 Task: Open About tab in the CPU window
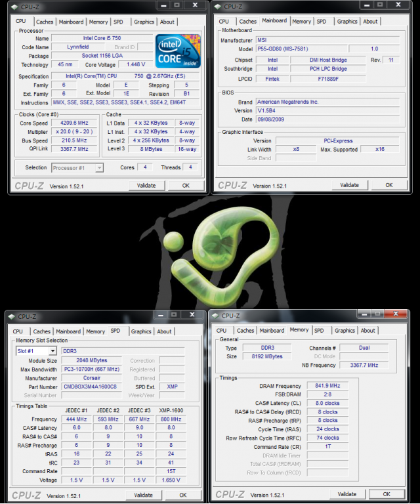tap(167, 22)
